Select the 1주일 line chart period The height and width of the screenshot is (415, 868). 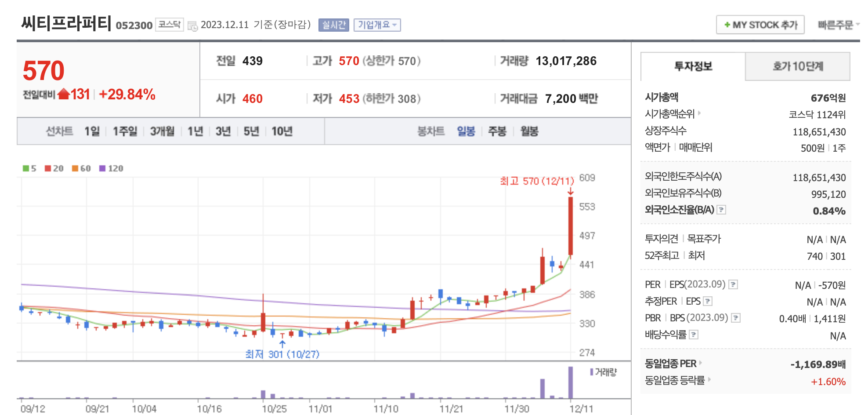(x=125, y=131)
